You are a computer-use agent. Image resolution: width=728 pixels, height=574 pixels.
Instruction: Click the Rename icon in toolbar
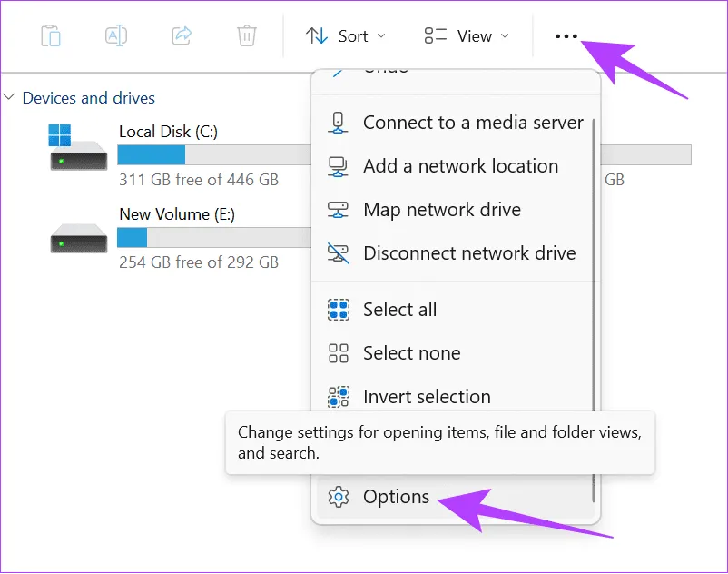[x=116, y=35]
